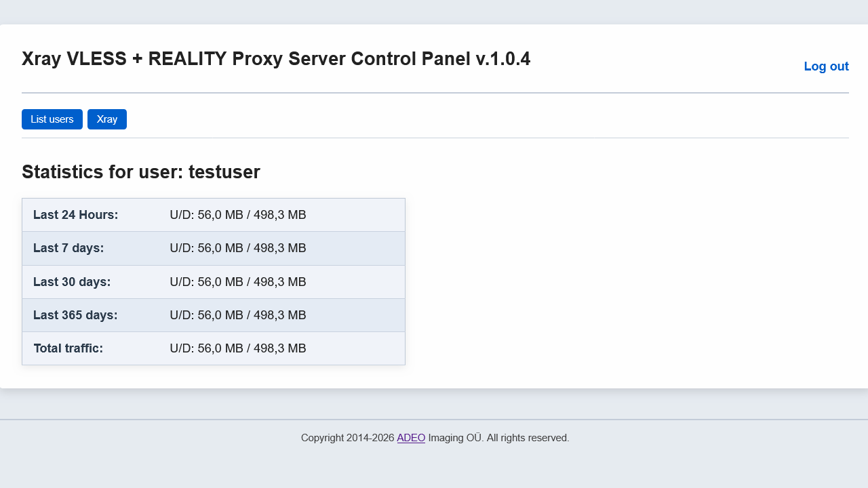Select the 'Total traffic' row label

68,348
